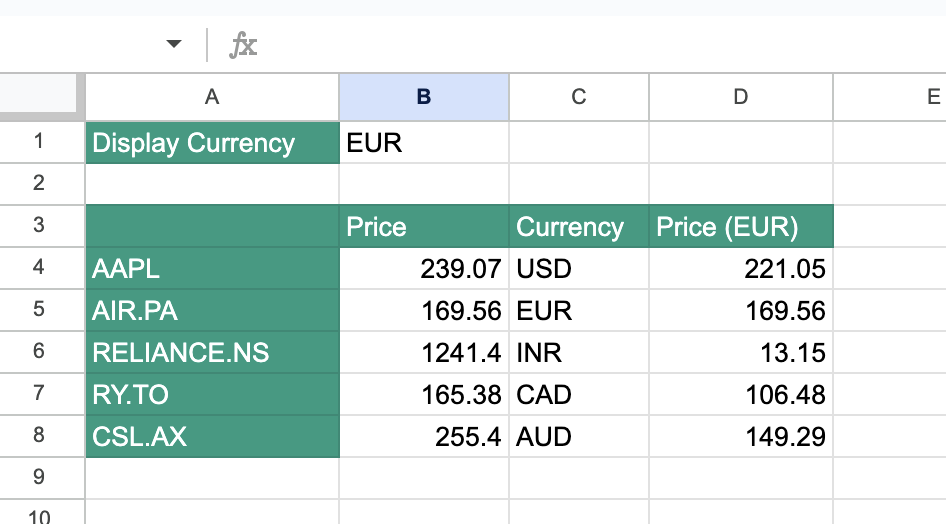Click the price value 165.38
This screenshot has width=946, height=524.
click(424, 394)
